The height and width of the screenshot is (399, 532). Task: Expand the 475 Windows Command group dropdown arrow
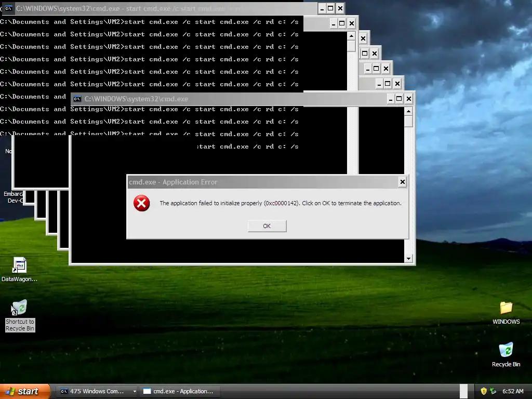(135, 392)
